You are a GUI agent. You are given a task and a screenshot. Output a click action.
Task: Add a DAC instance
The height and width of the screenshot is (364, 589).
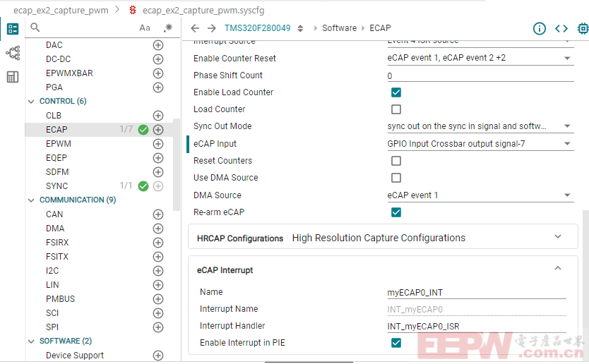coord(158,45)
